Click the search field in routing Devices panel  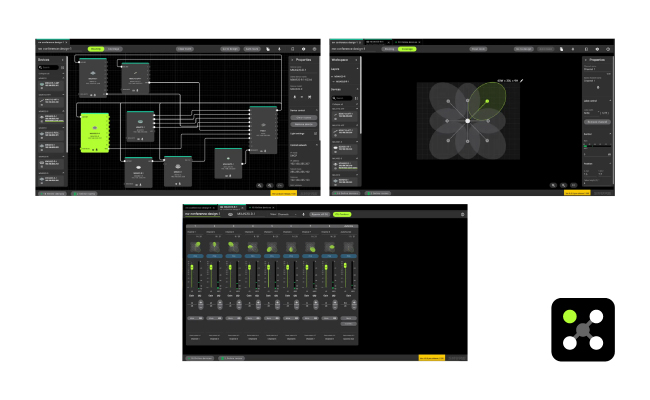[x=50, y=68]
